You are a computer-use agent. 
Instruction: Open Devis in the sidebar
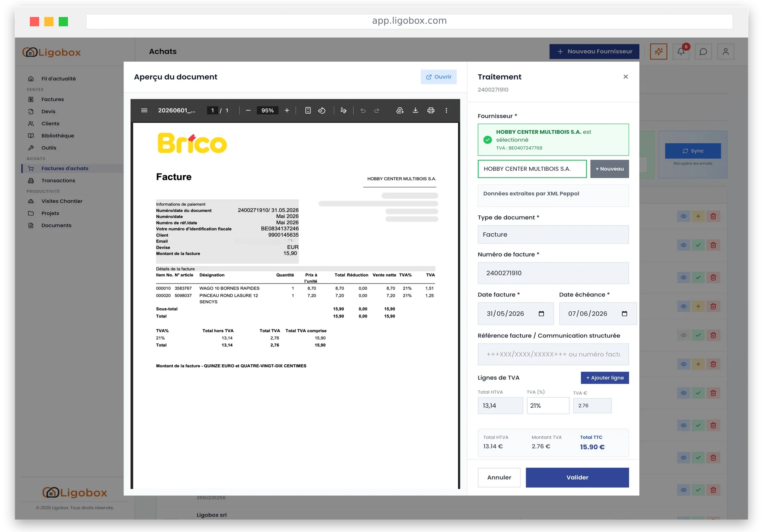coord(48,112)
